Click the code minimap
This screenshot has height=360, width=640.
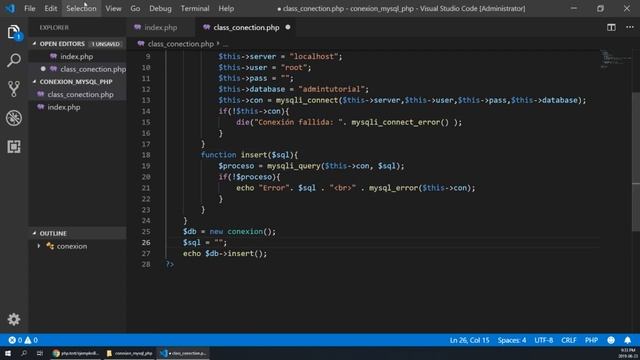click(x=616, y=59)
